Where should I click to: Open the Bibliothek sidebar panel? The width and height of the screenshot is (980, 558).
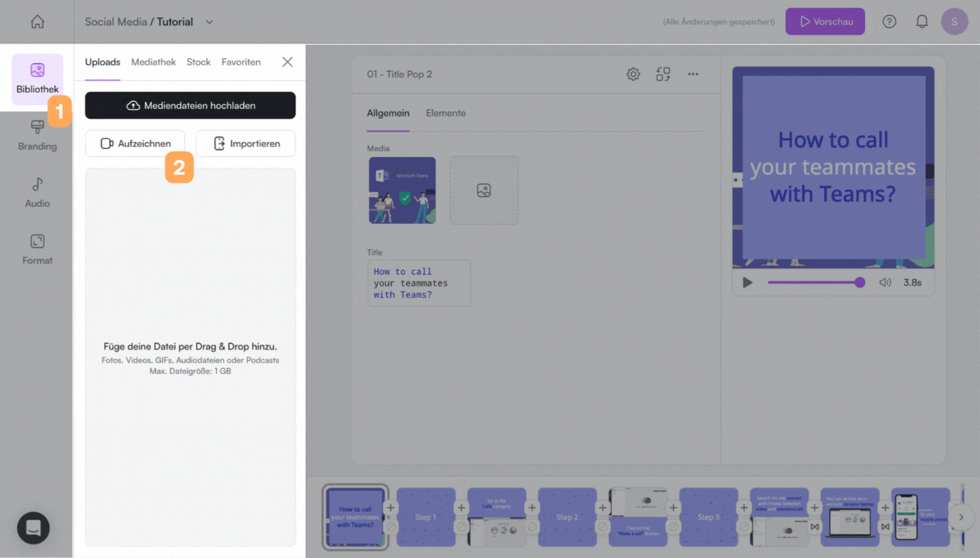(37, 80)
